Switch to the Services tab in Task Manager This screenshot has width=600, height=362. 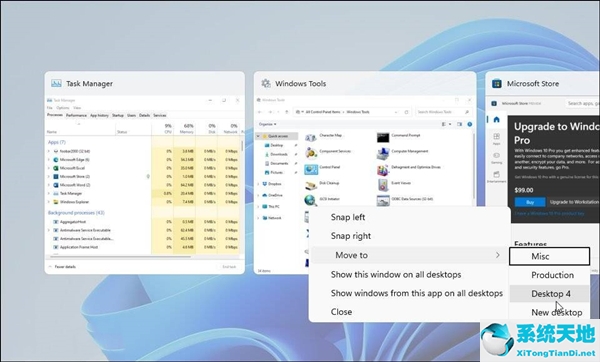tap(160, 115)
